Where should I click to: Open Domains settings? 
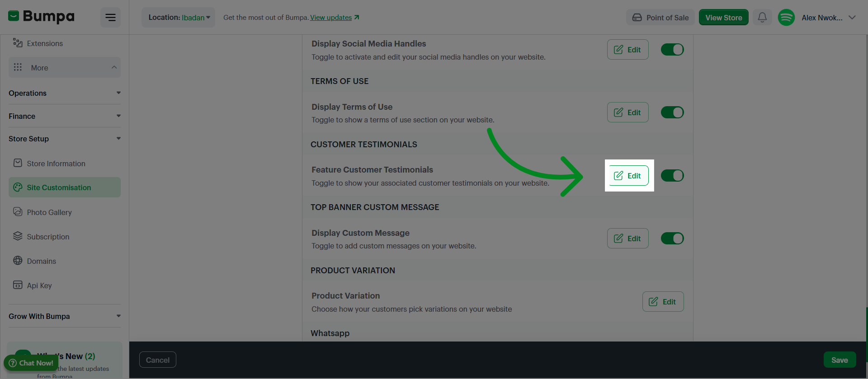65,261
